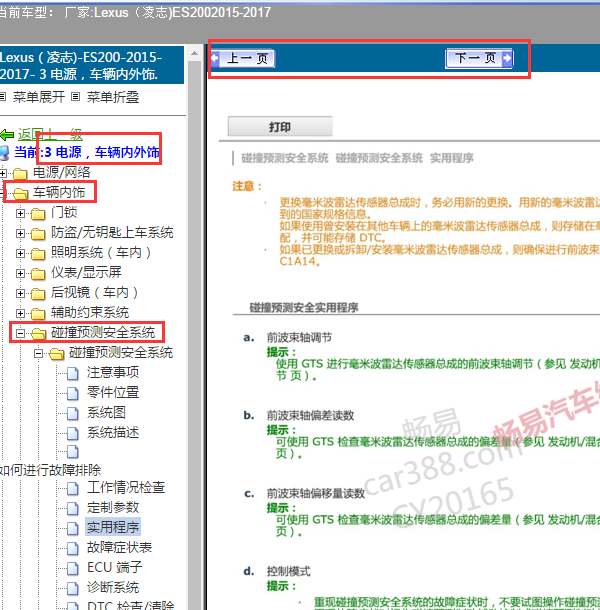Open the 故障症状表 page

pos(119,547)
